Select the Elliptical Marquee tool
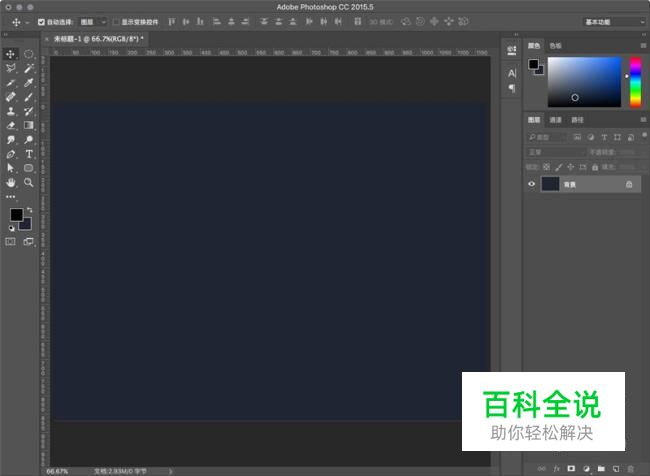This screenshot has height=476, width=650. point(28,54)
